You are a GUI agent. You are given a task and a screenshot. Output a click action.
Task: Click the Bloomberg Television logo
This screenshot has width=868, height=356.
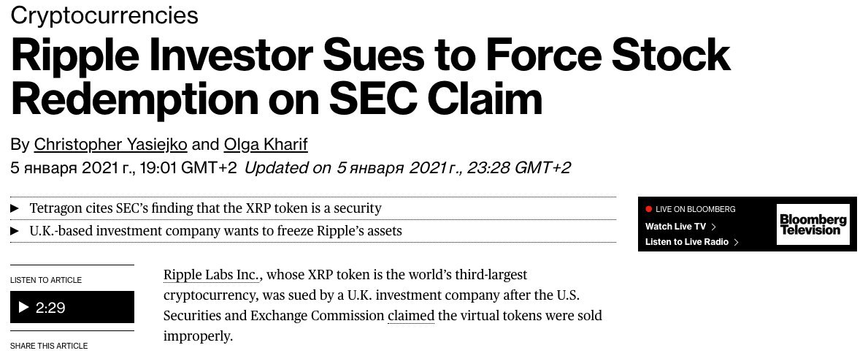pos(813,224)
